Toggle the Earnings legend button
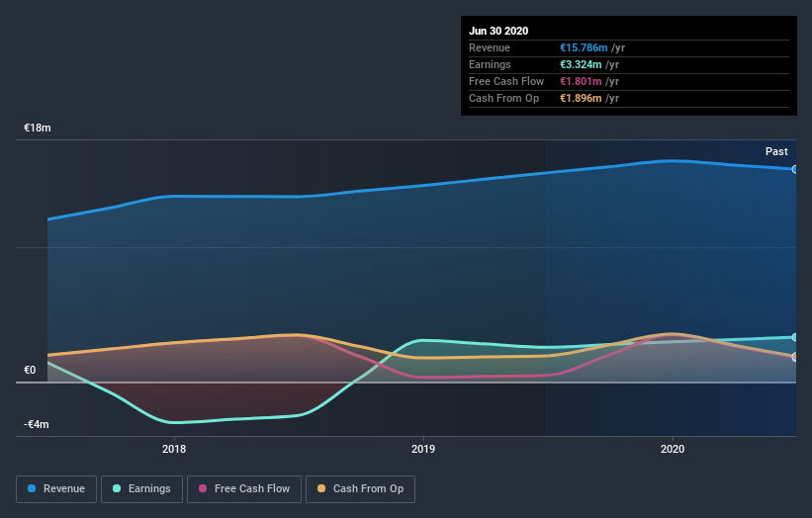The height and width of the screenshot is (518, 812). tap(141, 489)
